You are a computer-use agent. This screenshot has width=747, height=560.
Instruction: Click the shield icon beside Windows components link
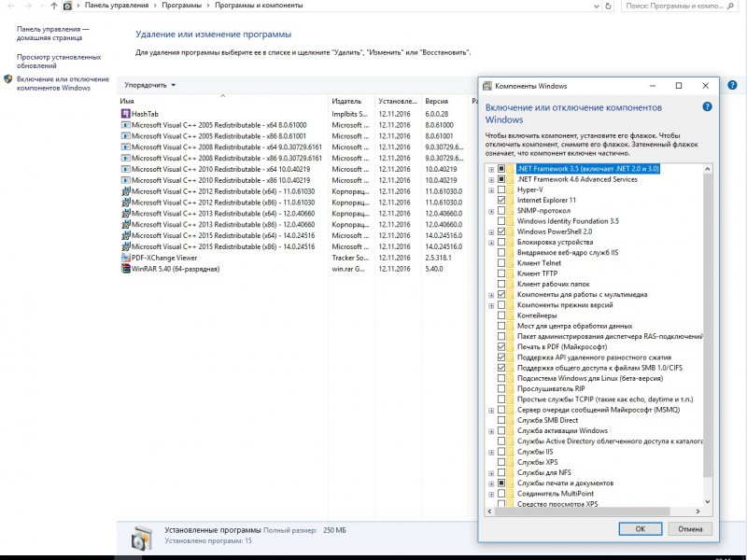point(8,79)
